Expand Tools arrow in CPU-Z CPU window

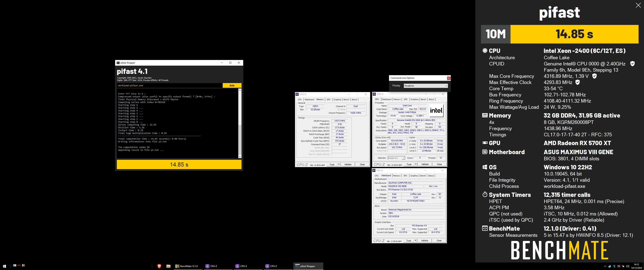tap(416, 164)
